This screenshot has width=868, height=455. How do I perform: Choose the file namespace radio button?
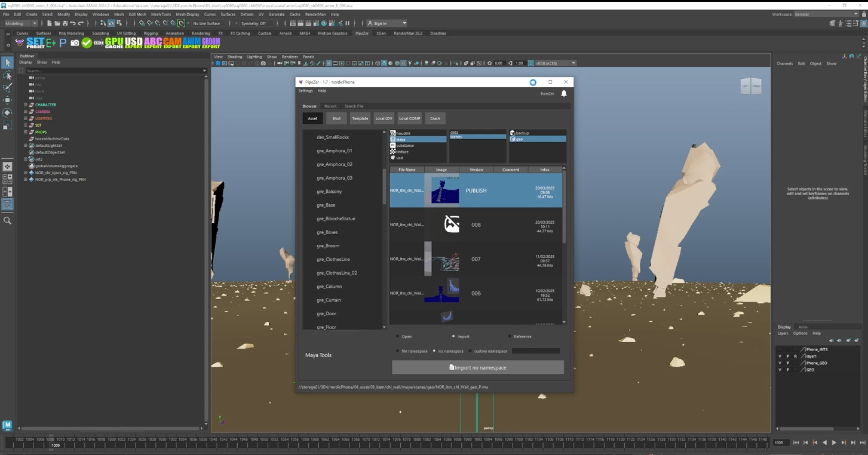point(398,351)
